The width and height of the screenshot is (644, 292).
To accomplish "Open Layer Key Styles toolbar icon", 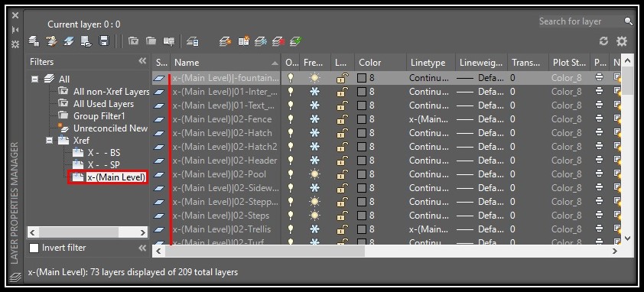I will tap(69, 41).
